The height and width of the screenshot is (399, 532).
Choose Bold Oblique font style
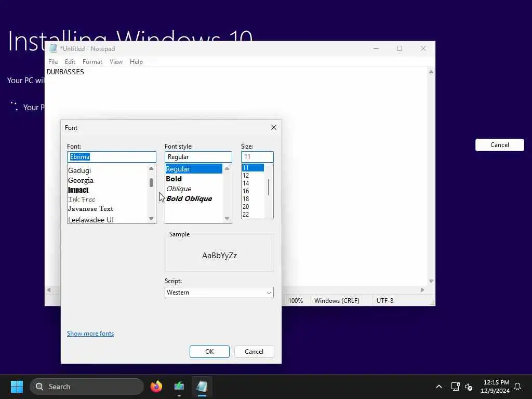pos(189,198)
